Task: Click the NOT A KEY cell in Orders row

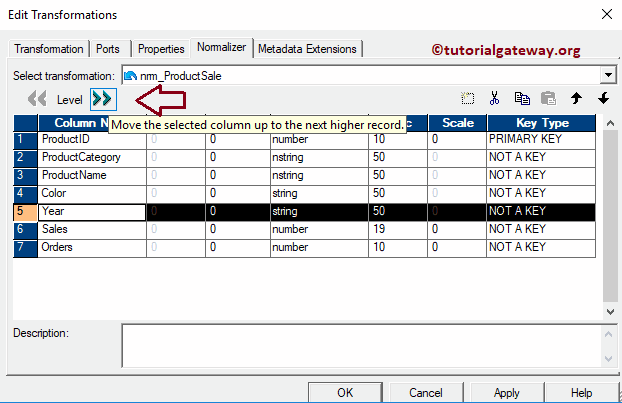Action: click(x=541, y=248)
